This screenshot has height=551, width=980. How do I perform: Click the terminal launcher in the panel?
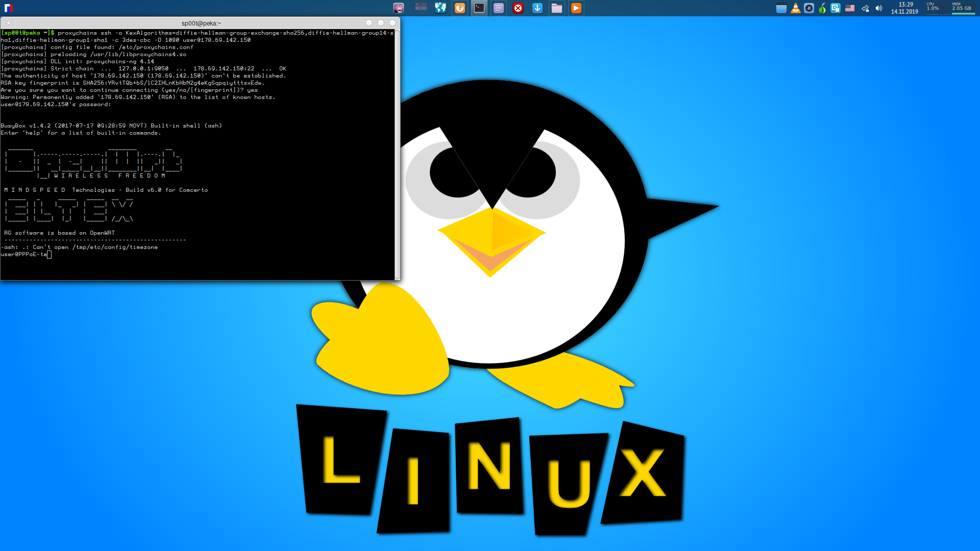(x=479, y=8)
